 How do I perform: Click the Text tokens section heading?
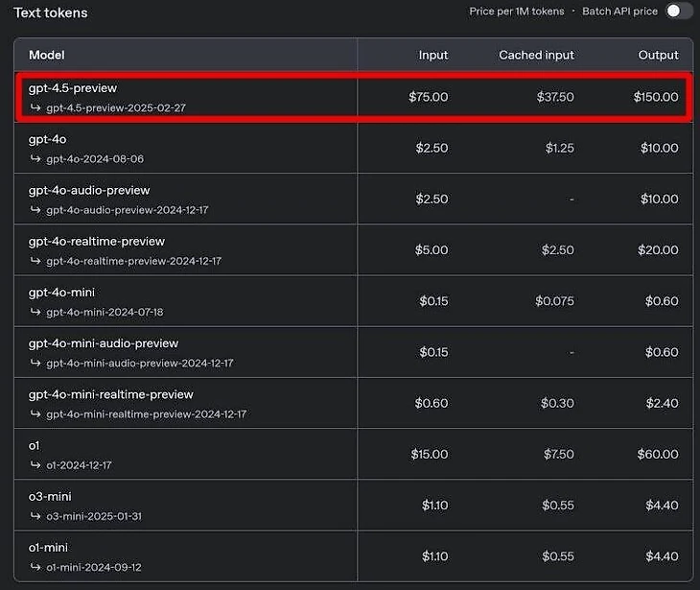point(51,12)
